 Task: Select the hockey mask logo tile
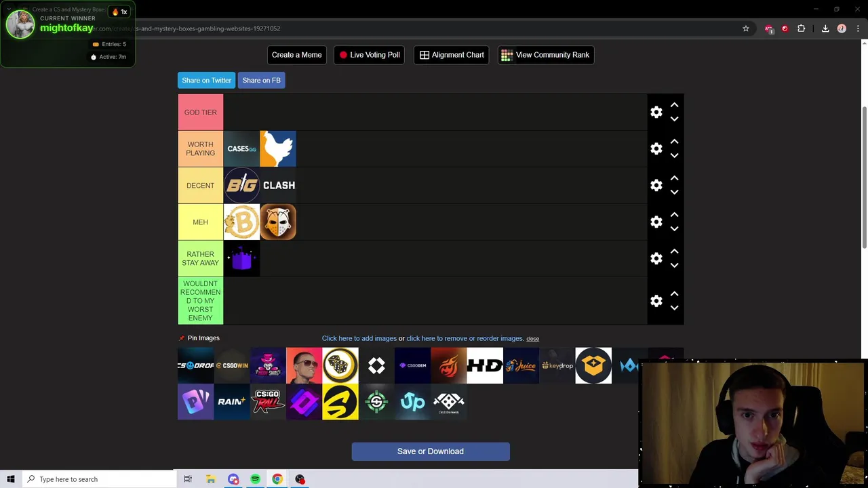point(278,222)
